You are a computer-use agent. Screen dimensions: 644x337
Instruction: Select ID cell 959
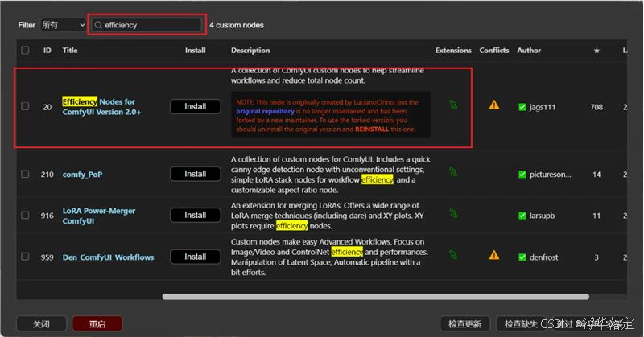(x=47, y=257)
